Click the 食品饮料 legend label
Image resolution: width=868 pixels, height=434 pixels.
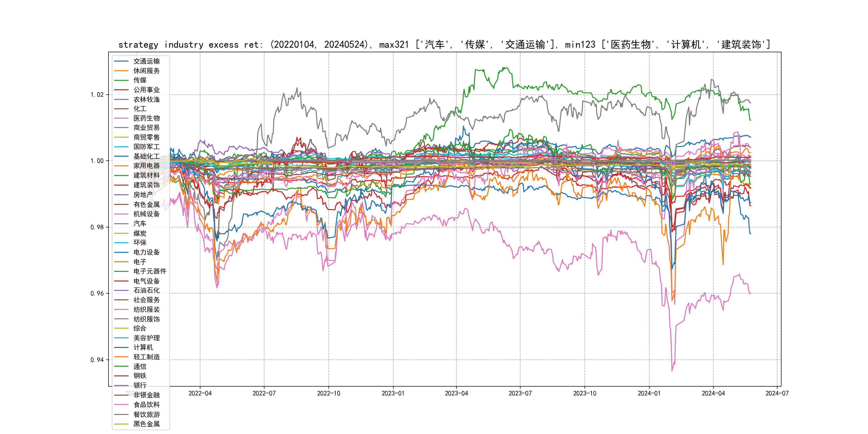146,405
